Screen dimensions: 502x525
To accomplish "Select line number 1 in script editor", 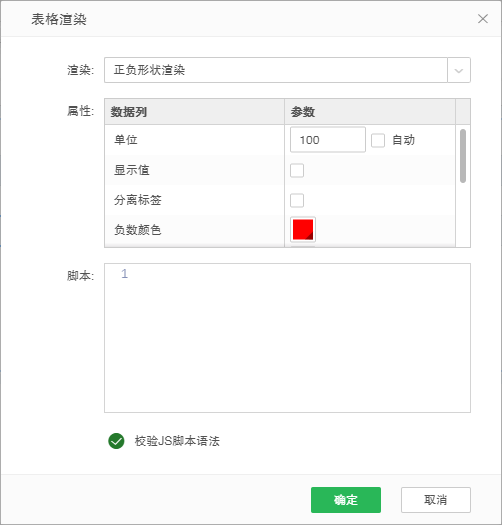I will (x=124, y=274).
